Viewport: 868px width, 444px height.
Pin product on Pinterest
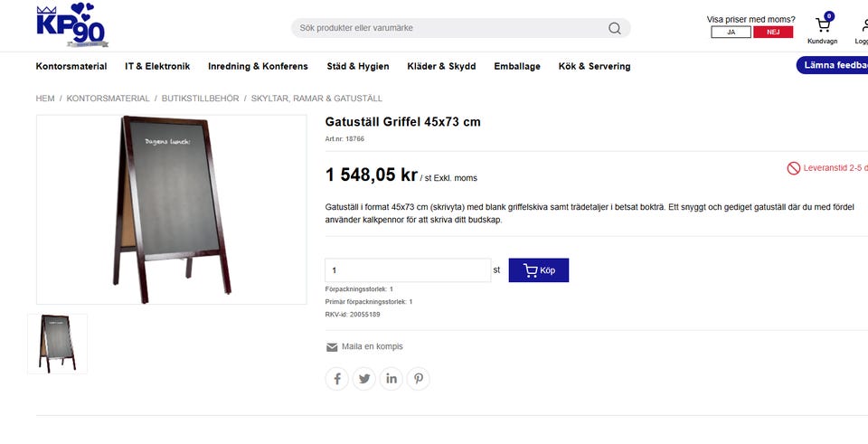tap(419, 379)
